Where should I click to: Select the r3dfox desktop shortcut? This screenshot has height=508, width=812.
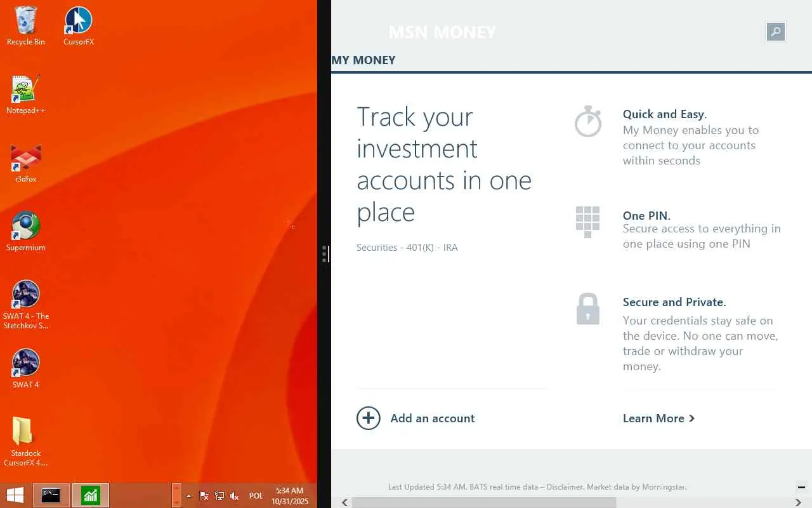(x=26, y=163)
